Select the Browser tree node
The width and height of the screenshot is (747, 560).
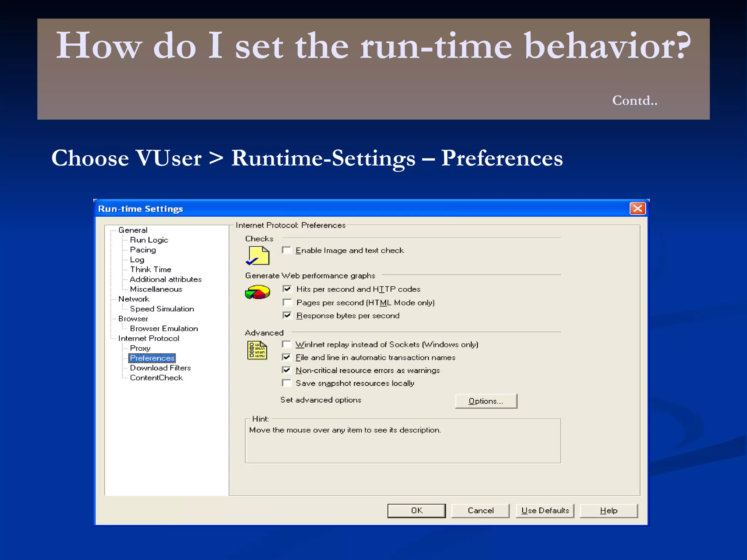(x=133, y=319)
